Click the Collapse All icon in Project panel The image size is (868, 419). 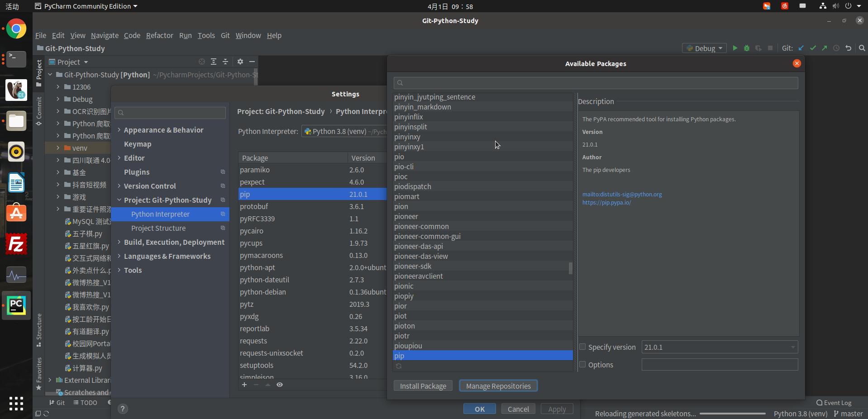(225, 62)
